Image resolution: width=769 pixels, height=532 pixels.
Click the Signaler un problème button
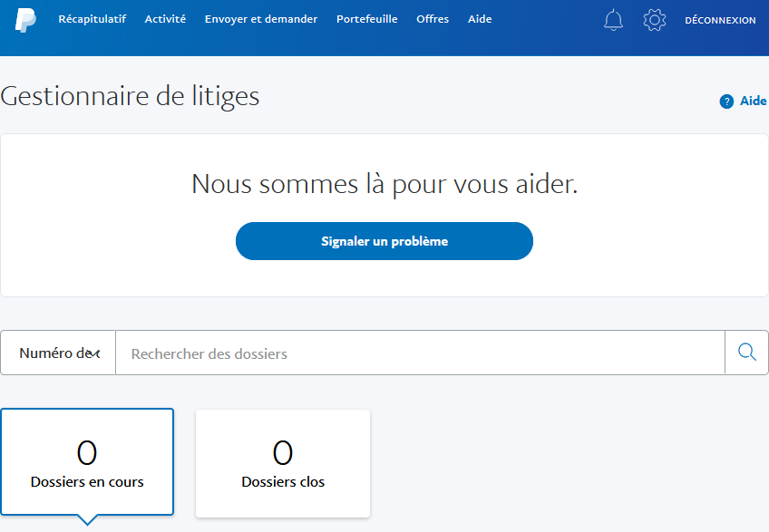(384, 241)
